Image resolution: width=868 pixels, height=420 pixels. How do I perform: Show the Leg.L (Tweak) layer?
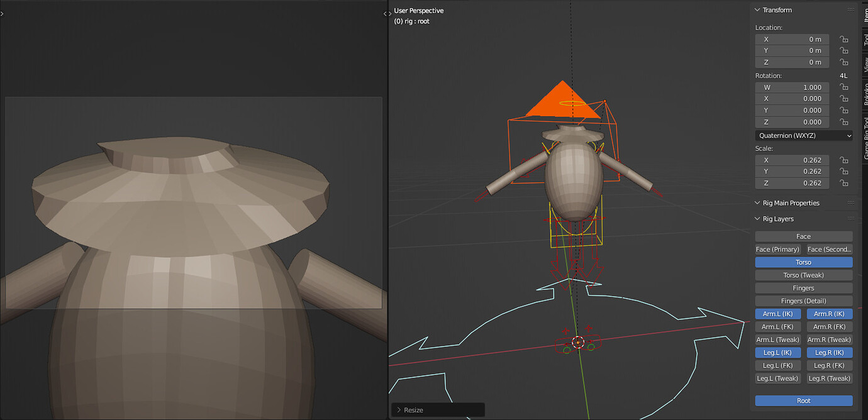pos(777,379)
